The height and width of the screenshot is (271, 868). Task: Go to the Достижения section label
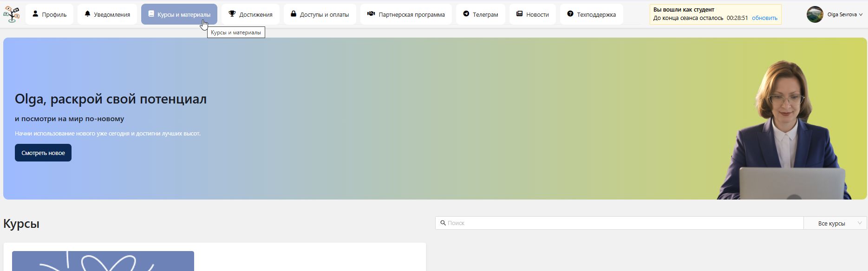pos(255,14)
